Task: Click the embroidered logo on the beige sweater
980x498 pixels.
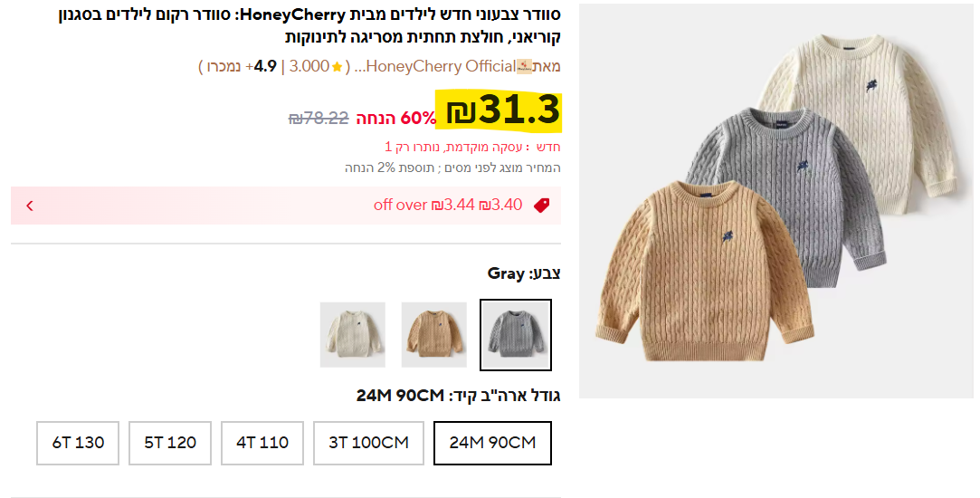Action: click(728, 236)
